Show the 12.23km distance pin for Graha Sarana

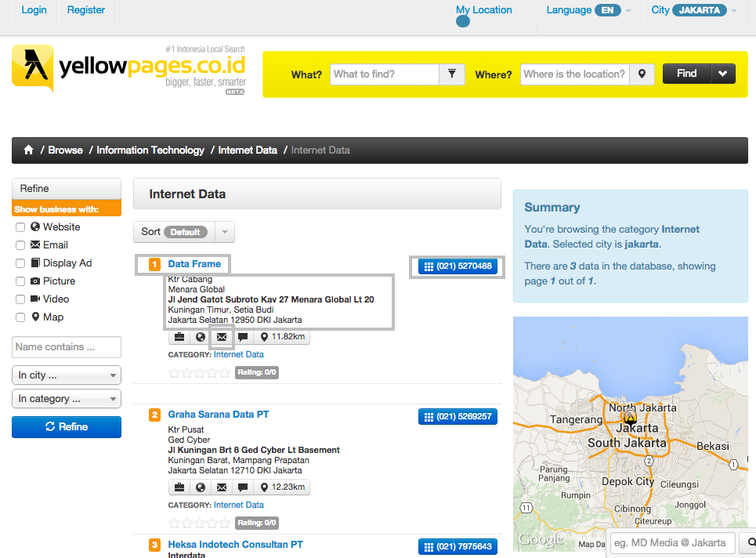click(x=282, y=487)
